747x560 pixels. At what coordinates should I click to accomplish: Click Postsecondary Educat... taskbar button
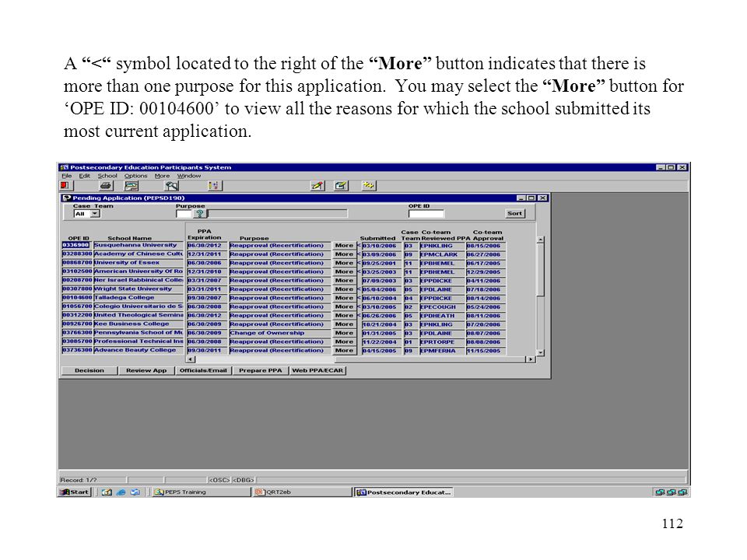404,492
